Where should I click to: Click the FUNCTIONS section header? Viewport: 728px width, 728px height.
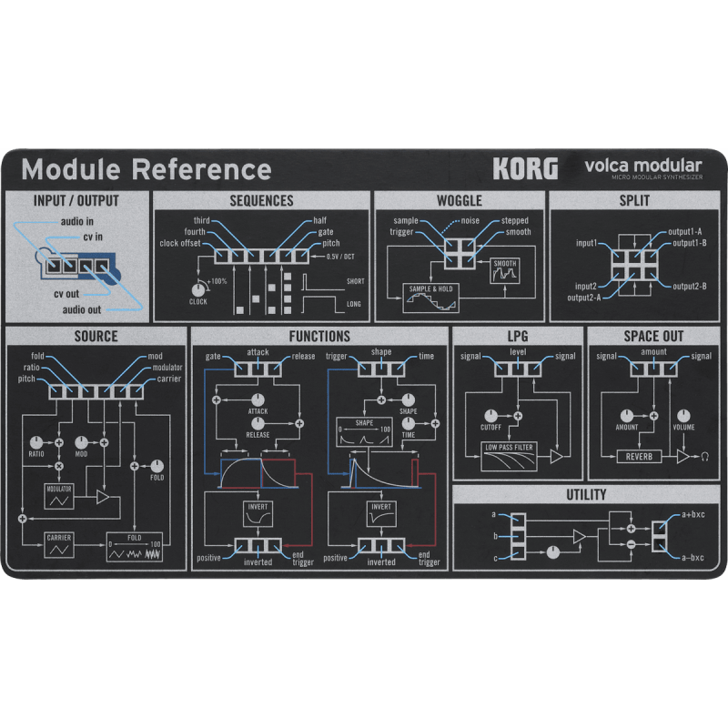[319, 336]
